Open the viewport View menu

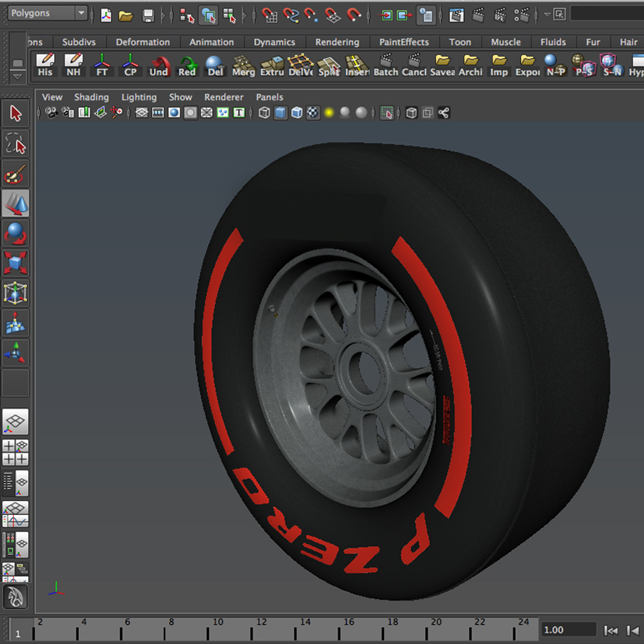52,97
